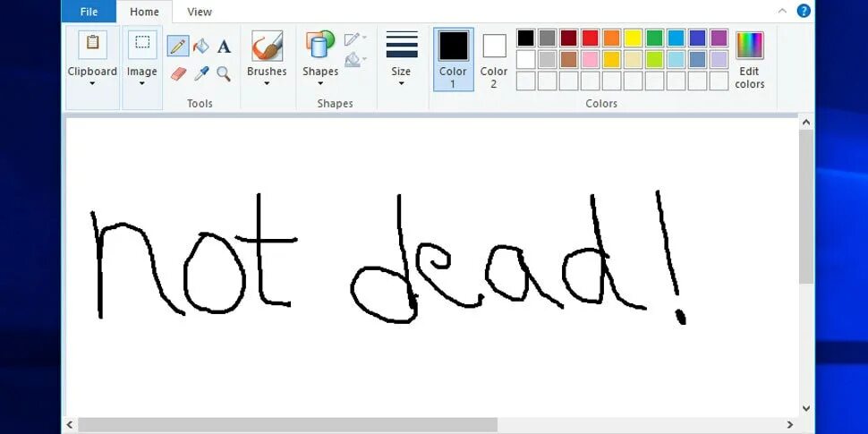Pick the orange color swatch
The width and height of the screenshot is (868, 434).
click(x=612, y=38)
